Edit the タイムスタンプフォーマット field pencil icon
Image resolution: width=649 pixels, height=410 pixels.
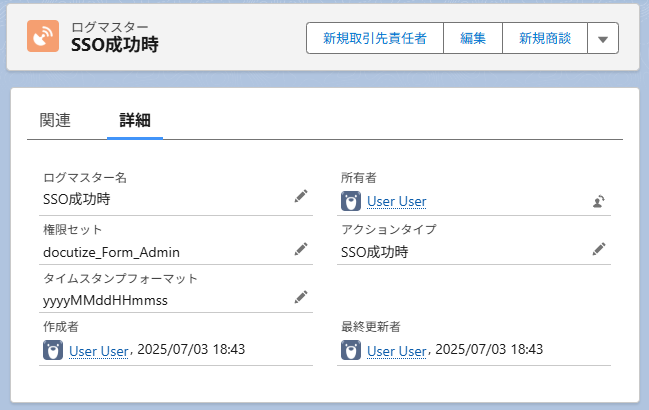tap(301, 297)
